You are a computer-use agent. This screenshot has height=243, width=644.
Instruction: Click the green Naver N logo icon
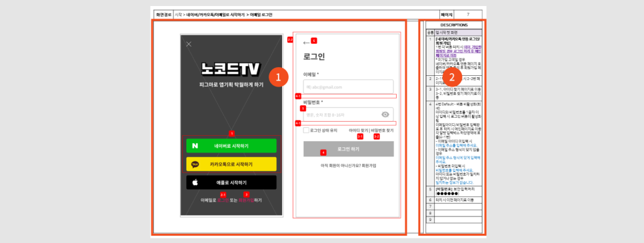point(195,146)
